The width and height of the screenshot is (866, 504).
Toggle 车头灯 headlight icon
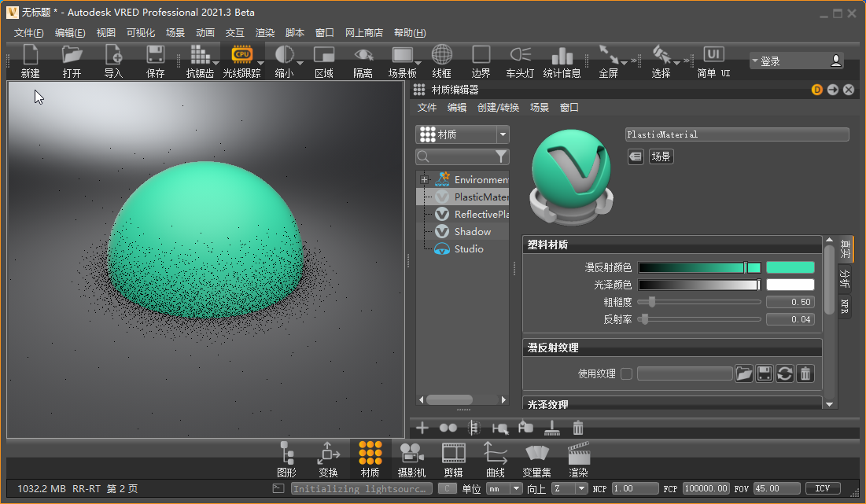(520, 61)
